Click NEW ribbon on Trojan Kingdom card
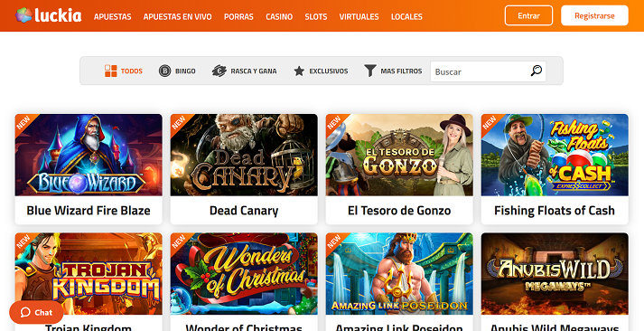Image resolution: width=644 pixels, height=331 pixels. tap(23, 241)
